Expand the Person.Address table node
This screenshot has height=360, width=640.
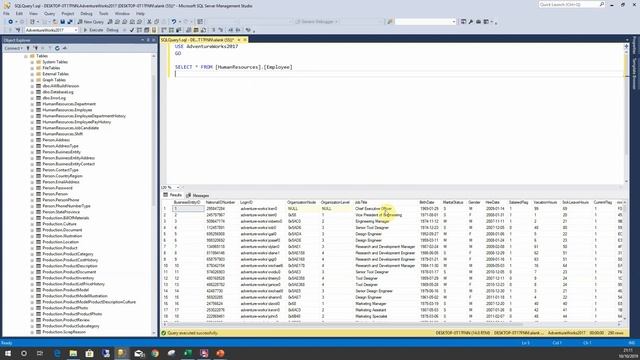[32, 140]
